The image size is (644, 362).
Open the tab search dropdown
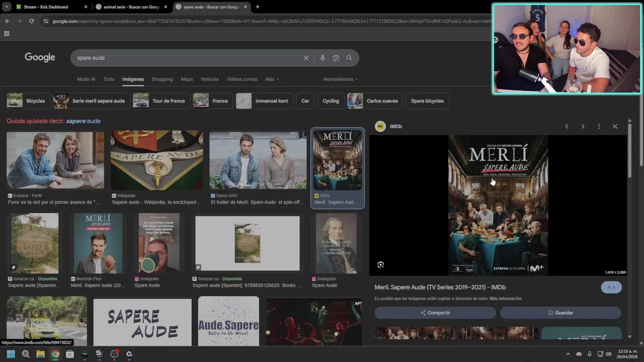[7, 7]
